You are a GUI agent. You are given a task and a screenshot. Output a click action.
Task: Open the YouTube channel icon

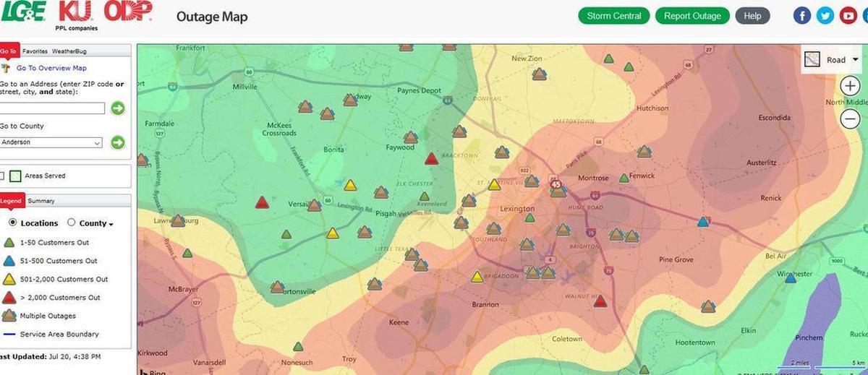(x=848, y=15)
